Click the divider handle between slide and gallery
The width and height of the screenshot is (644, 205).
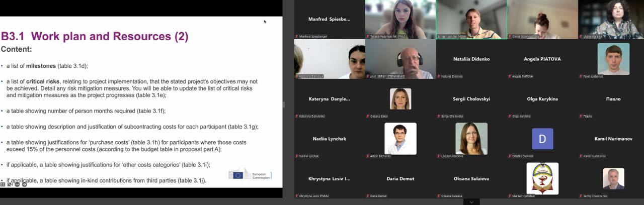[284, 105]
